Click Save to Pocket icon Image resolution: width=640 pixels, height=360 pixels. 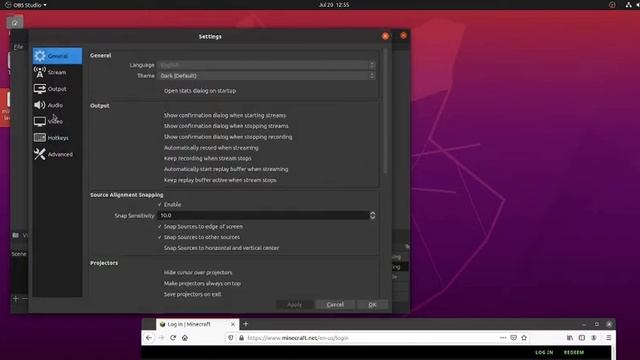514,338
